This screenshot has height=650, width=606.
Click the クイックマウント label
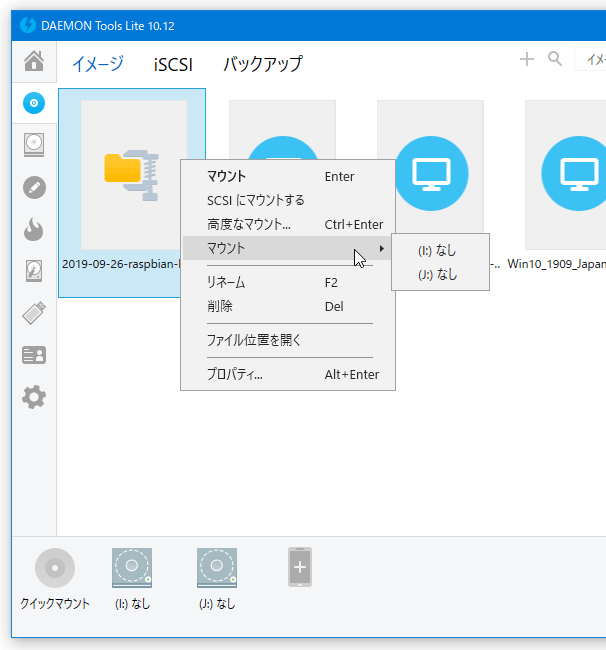point(55,604)
